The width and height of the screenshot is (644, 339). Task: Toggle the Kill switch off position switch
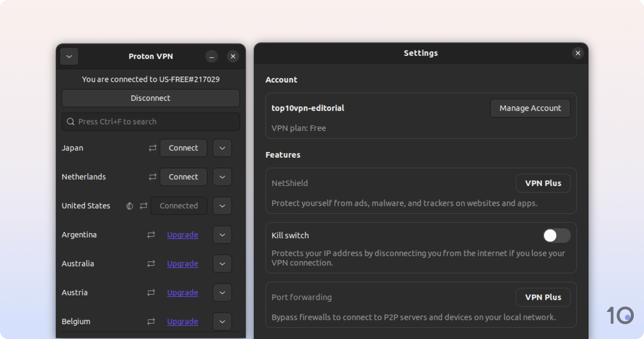click(556, 236)
